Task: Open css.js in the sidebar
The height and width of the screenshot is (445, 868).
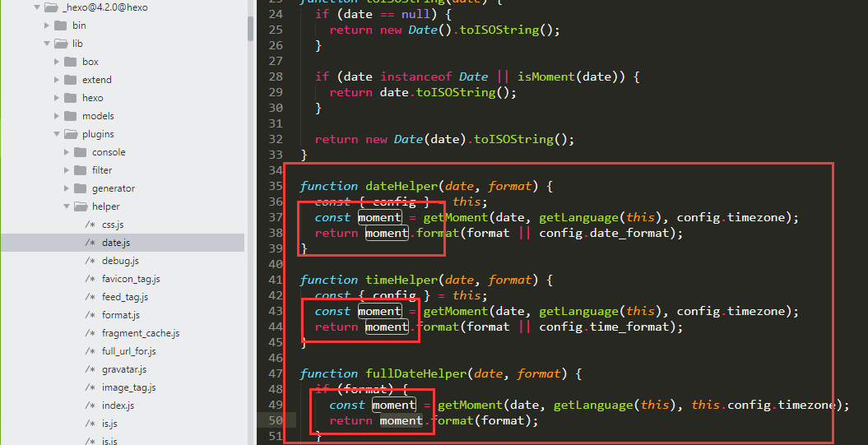Action: 113,225
